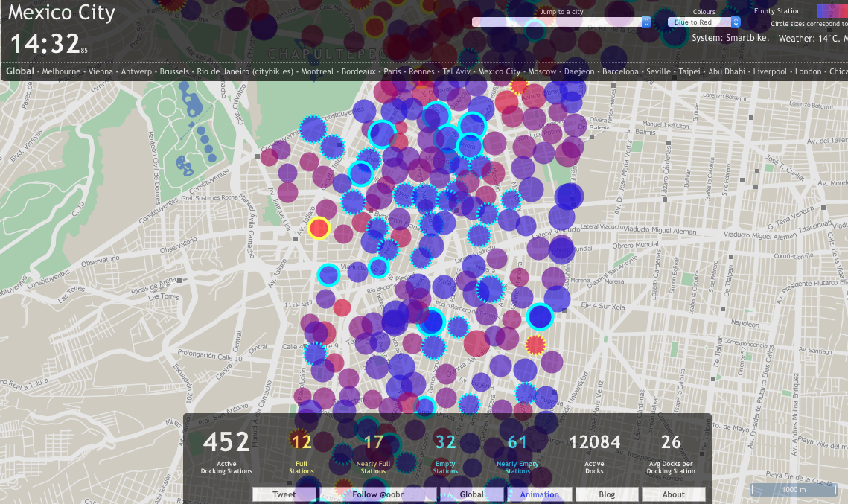Click the yellow-ringed red station circle
Screen dimensions: 848x504
(319, 228)
